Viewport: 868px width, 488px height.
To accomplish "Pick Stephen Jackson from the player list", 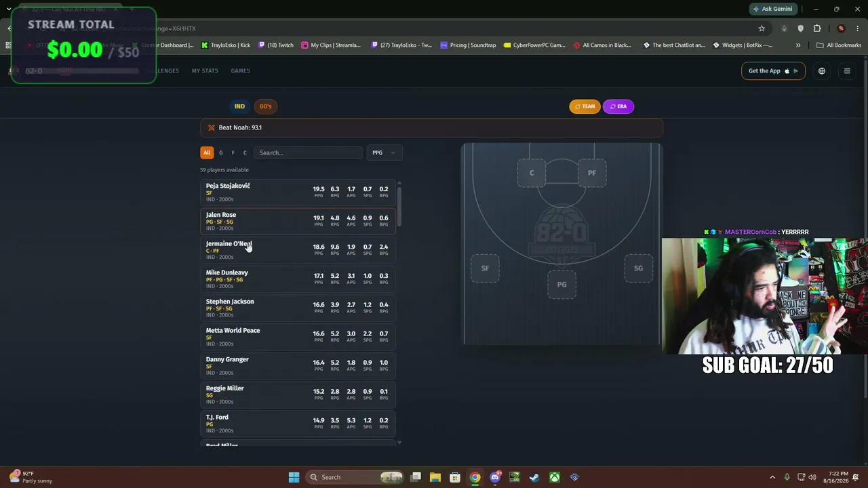I will click(298, 308).
